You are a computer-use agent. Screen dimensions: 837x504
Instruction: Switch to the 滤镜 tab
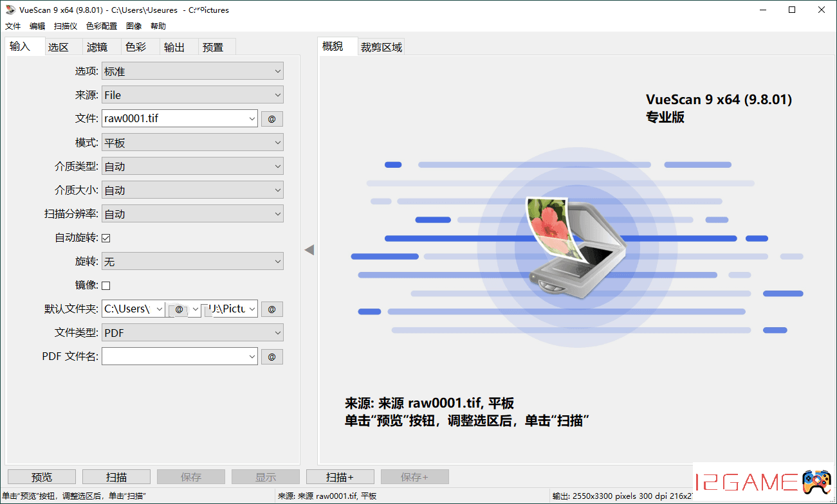[102, 47]
